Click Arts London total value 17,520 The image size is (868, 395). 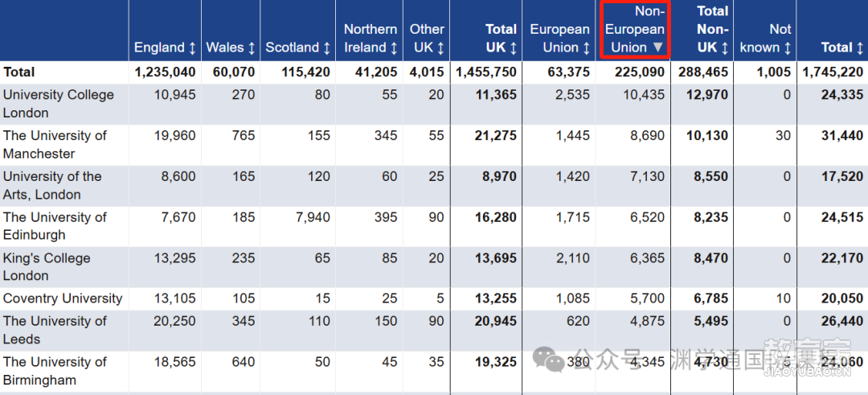842,177
